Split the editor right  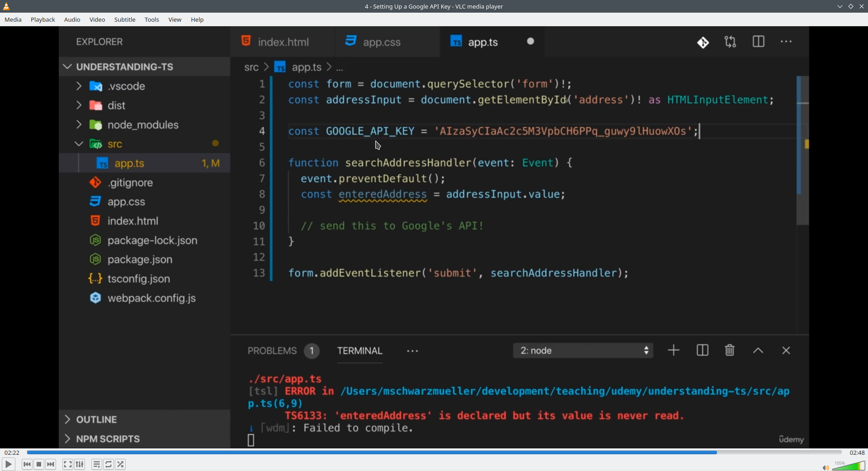click(759, 42)
